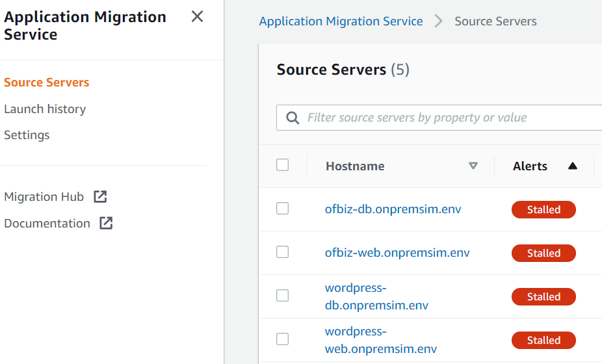The width and height of the screenshot is (602, 364).
Task: Focus the filter source servers search field
Action: pos(439,118)
